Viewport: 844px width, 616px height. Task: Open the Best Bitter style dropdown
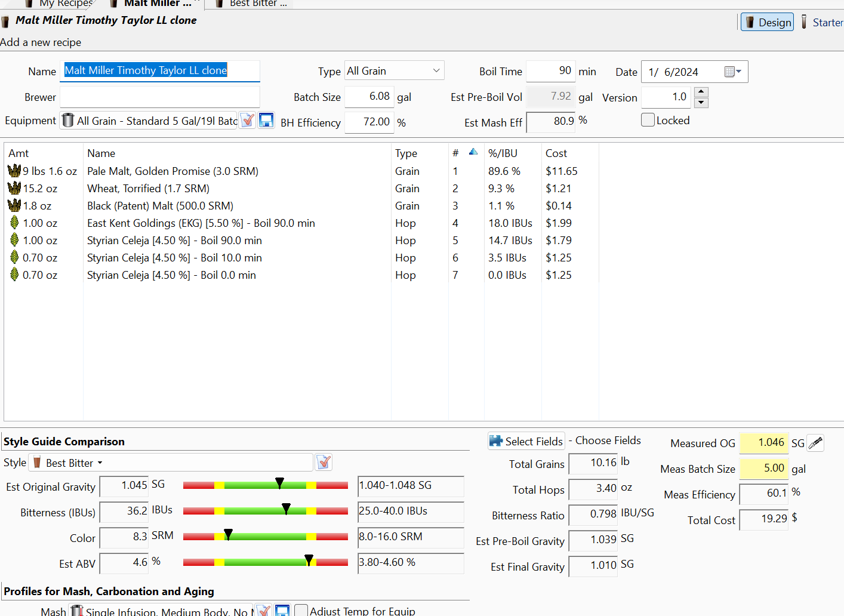[x=171, y=463]
